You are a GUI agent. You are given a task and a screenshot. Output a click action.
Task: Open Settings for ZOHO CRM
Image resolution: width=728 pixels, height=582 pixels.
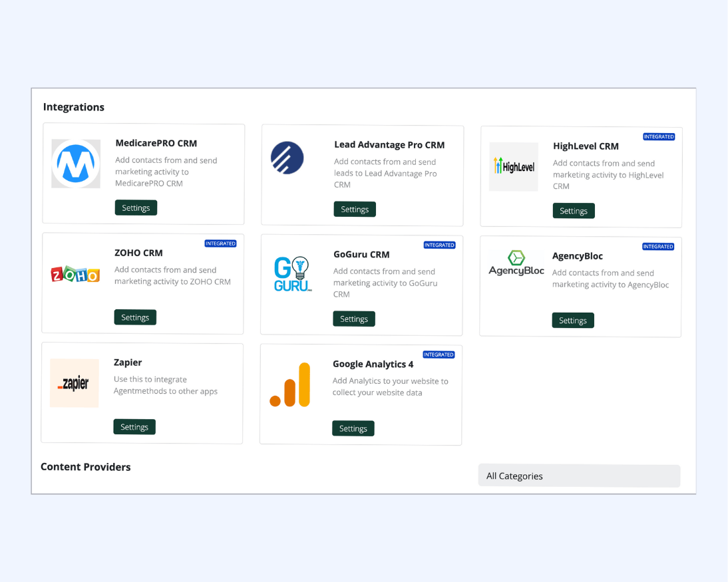tap(135, 317)
